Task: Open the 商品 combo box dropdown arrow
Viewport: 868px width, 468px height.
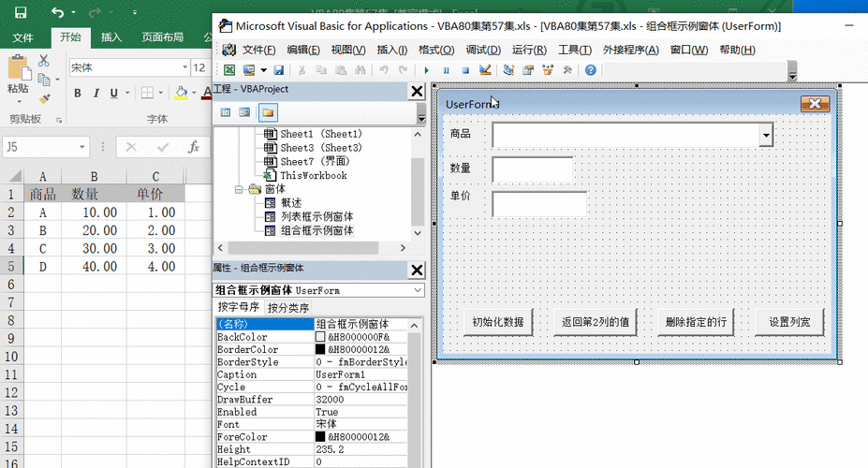Action: pyautogui.click(x=766, y=136)
